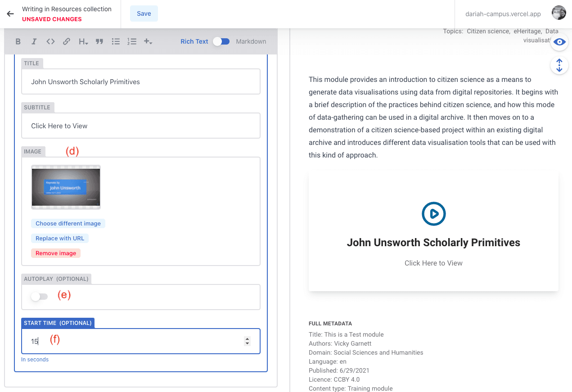Toggle the Rich Text/Markdown switch
Screen dimensions: 572x392
221,41
